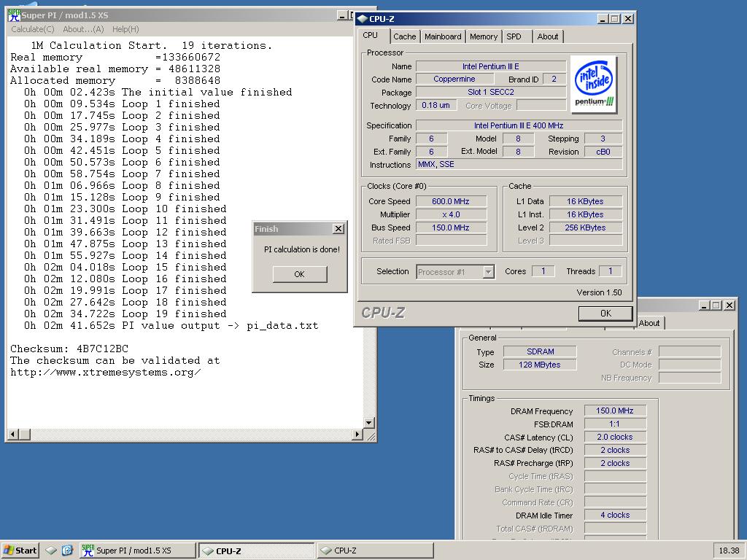Switch to the Cache tab in CPU-Z
Image resolution: width=747 pixels, height=560 pixels.
[404, 36]
